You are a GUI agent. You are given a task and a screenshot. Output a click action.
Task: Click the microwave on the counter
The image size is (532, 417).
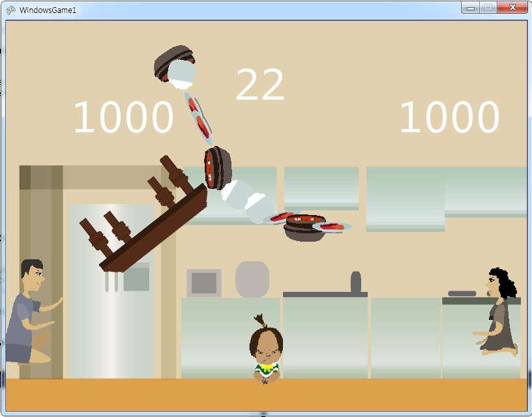(x=204, y=283)
